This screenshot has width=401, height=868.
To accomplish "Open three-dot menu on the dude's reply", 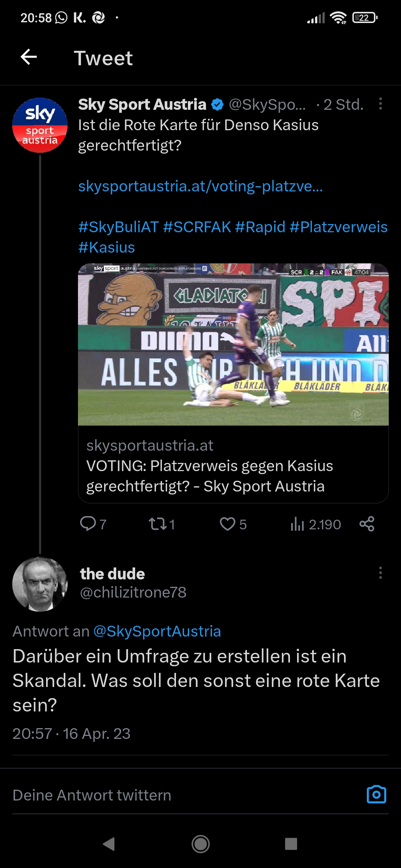I will (x=380, y=573).
